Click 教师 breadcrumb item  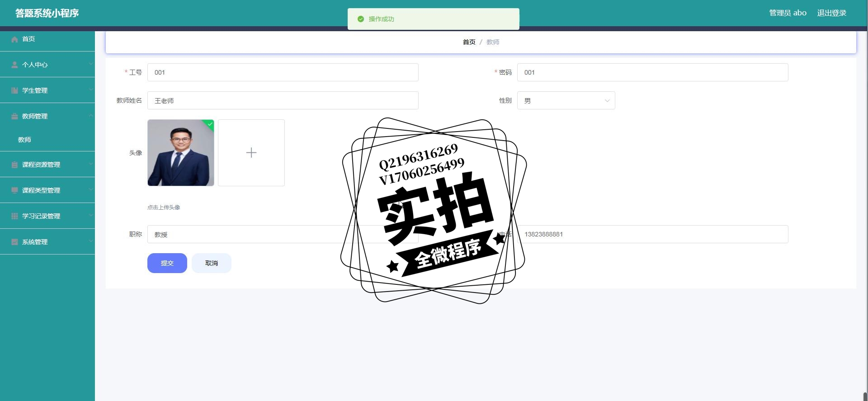click(493, 42)
